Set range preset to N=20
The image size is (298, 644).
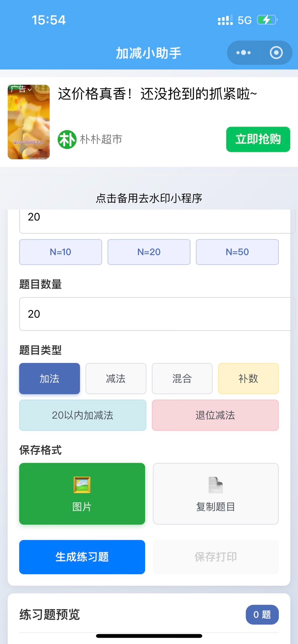149,252
